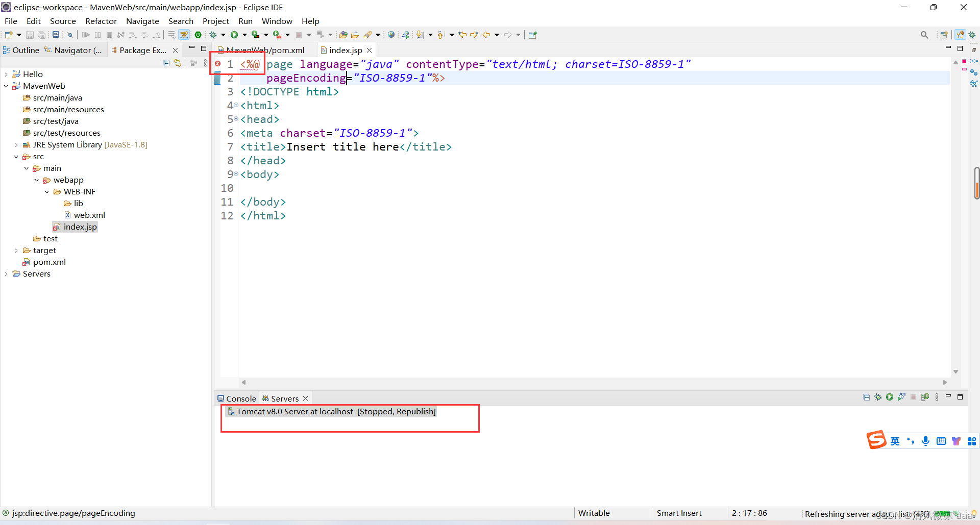Open the Run configurations dropdown arrow
Image resolution: width=980 pixels, height=525 pixels.
243,35
